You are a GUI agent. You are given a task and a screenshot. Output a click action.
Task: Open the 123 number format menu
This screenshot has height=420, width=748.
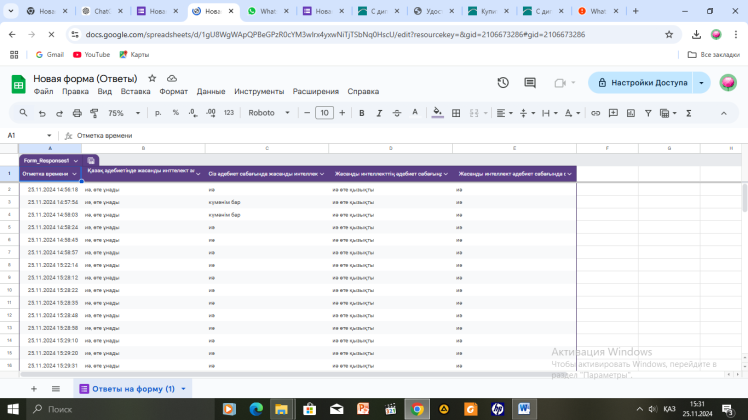(x=229, y=113)
